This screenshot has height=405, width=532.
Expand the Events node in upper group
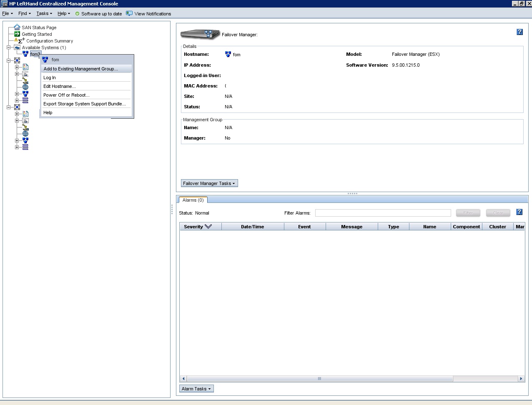pyautogui.click(x=17, y=67)
